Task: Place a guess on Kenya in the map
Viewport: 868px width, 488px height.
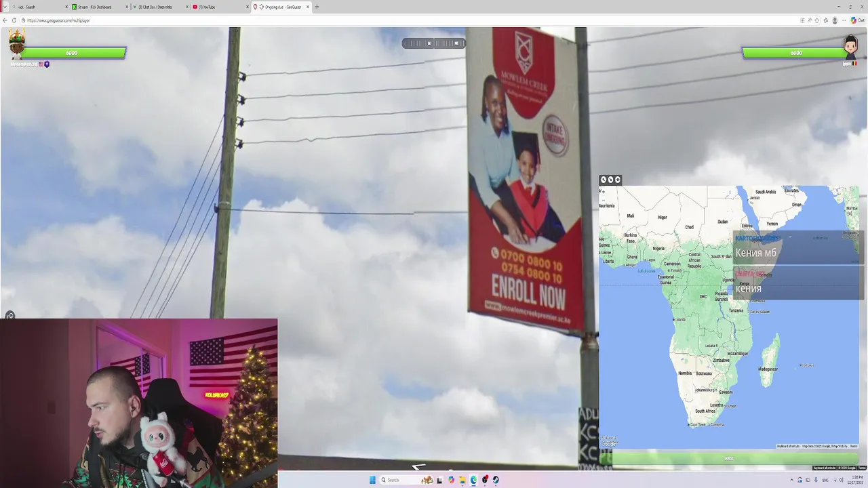Action: click(745, 285)
